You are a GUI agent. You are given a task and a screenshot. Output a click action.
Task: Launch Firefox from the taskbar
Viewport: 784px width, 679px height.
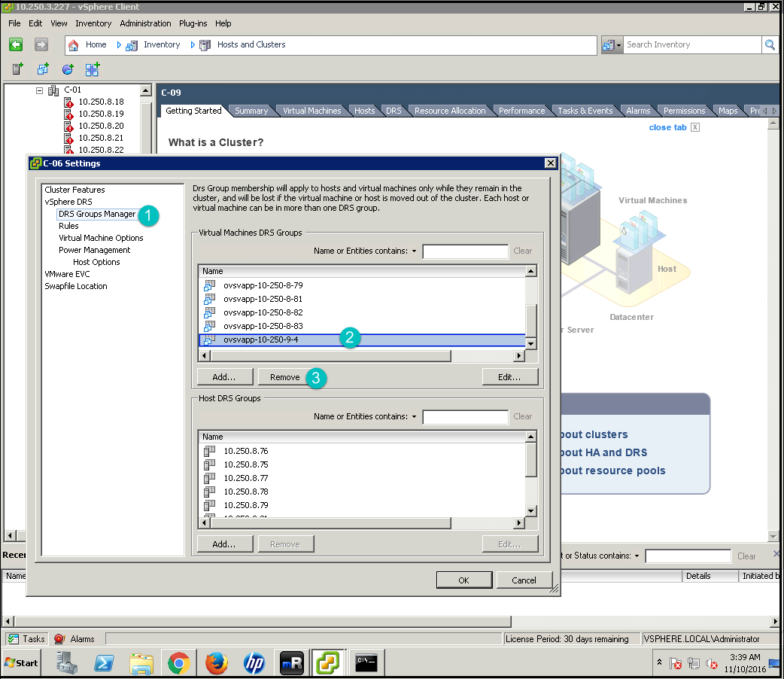[x=217, y=663]
